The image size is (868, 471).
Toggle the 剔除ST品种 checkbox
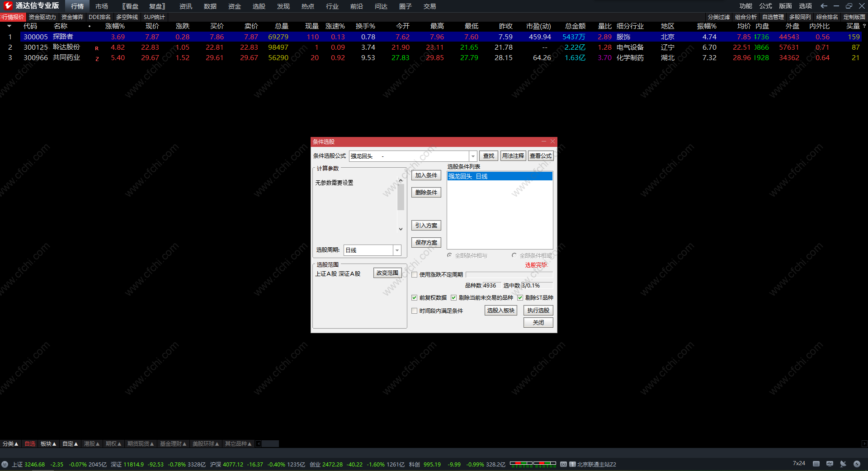coord(520,298)
